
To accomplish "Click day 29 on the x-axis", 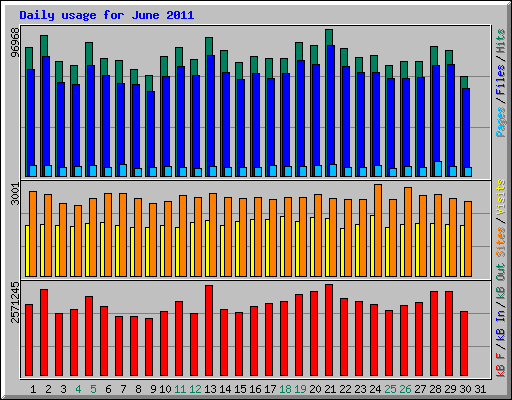I will coord(450,389).
